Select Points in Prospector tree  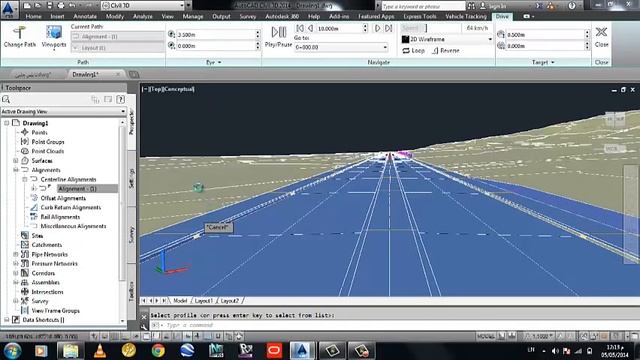(40, 132)
